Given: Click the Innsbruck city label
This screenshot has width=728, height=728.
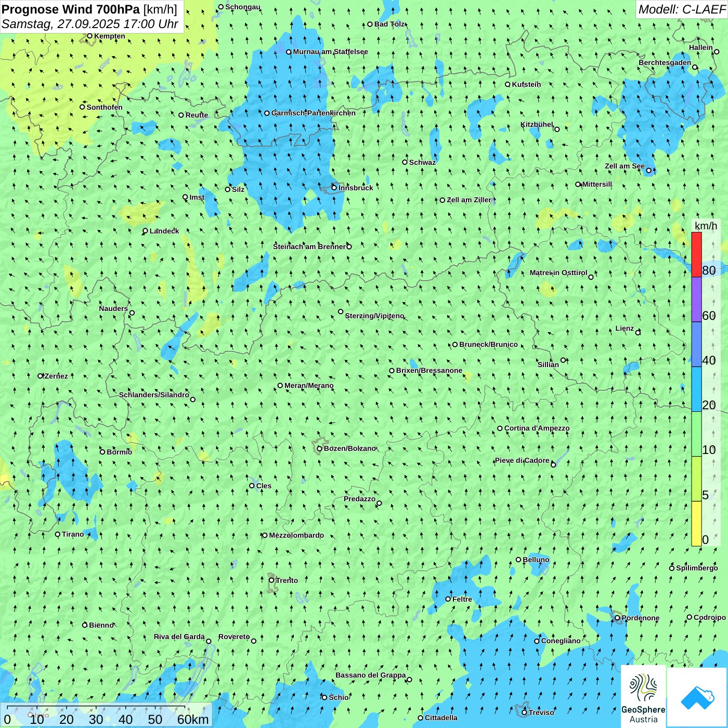Looking at the screenshot, I should pos(356,188).
